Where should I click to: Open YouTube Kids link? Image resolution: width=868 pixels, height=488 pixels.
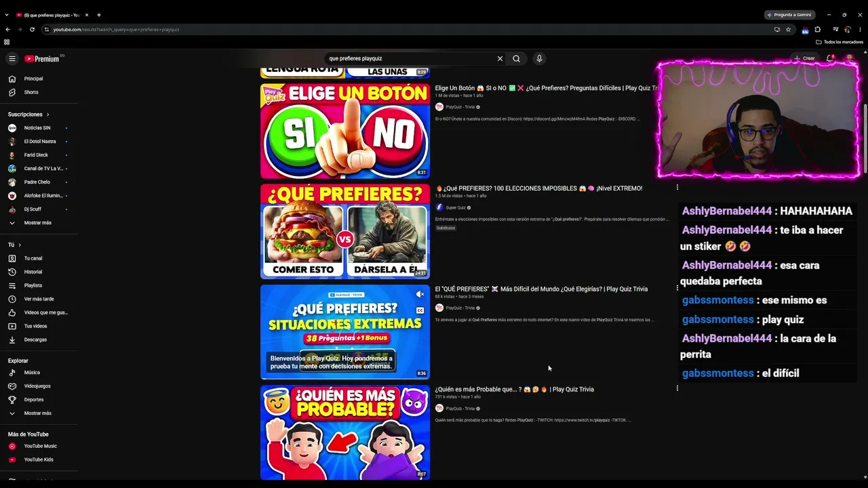39,460
